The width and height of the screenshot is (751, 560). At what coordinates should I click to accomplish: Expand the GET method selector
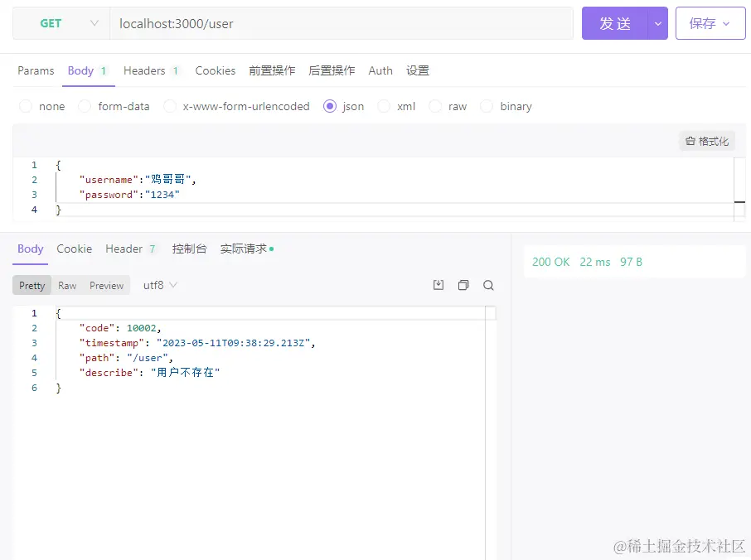click(92, 23)
